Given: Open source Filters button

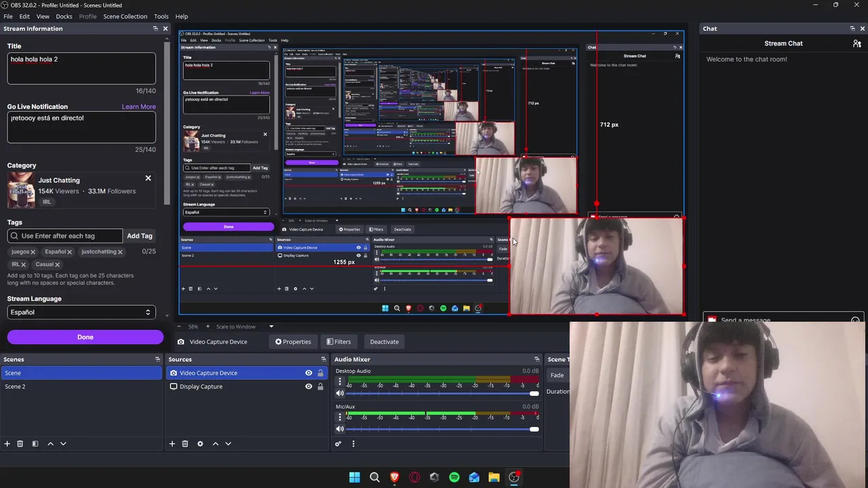Looking at the screenshot, I should tap(338, 342).
